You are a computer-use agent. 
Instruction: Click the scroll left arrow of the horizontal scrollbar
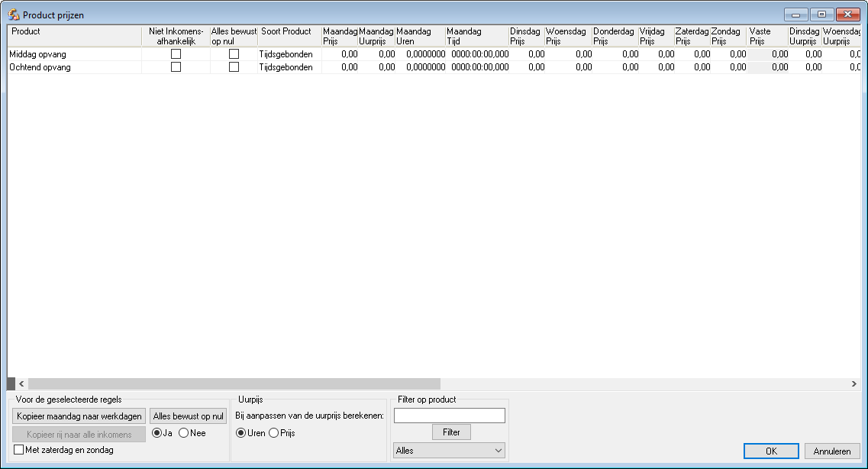point(21,383)
